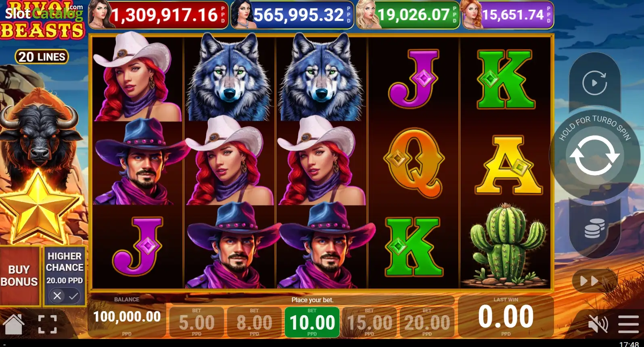The width and height of the screenshot is (644, 347).
Task: Click the 20 Lines badge
Action: (x=42, y=57)
